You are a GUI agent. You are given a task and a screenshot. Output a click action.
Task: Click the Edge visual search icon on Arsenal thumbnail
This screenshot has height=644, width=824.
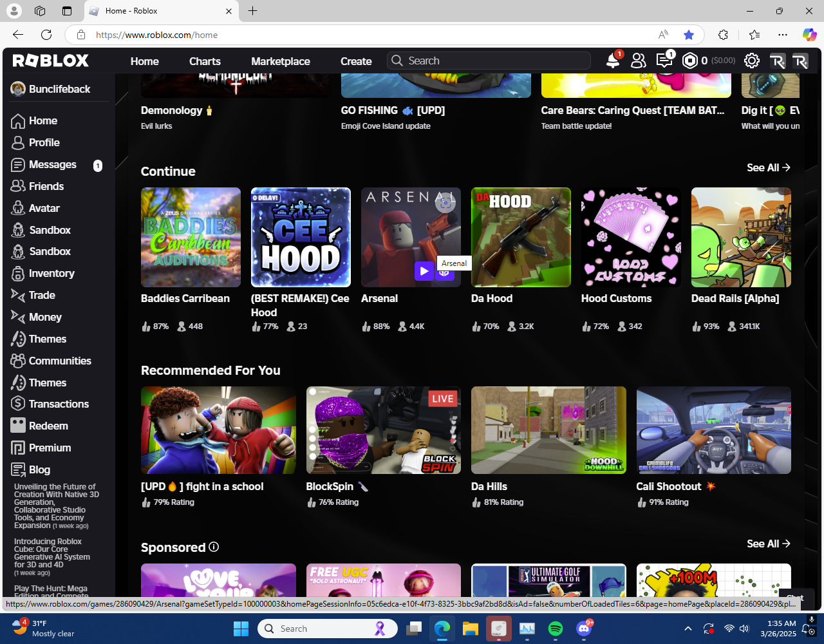(445, 204)
